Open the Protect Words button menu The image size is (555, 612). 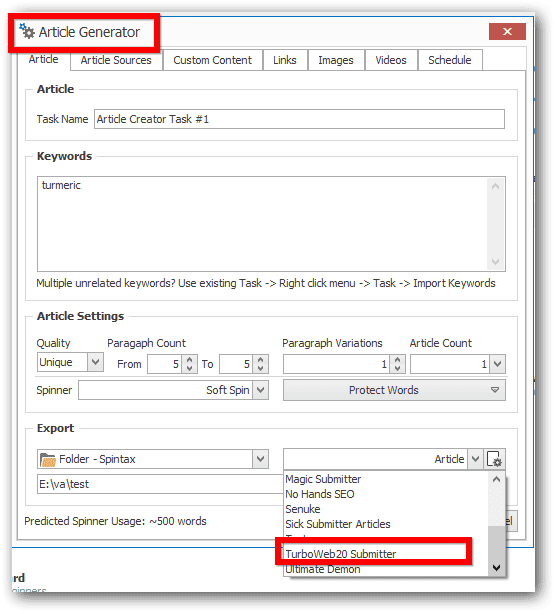[x=394, y=390]
